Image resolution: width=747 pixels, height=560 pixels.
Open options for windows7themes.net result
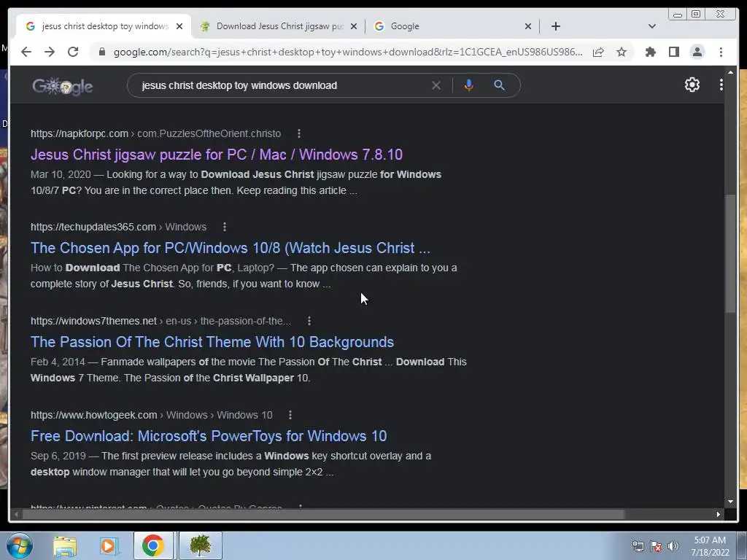pyautogui.click(x=309, y=321)
